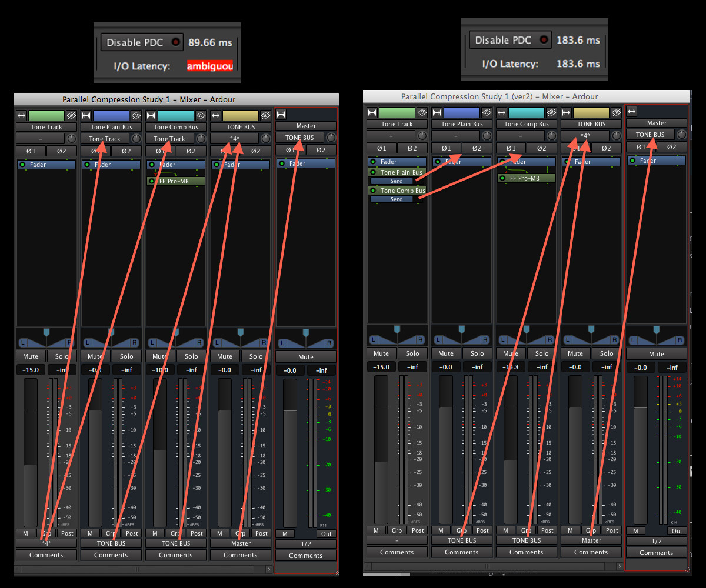Viewport: 706px width, 588px height.
Task: Open the Master output selector on TONE BUS
Action: pos(240,543)
